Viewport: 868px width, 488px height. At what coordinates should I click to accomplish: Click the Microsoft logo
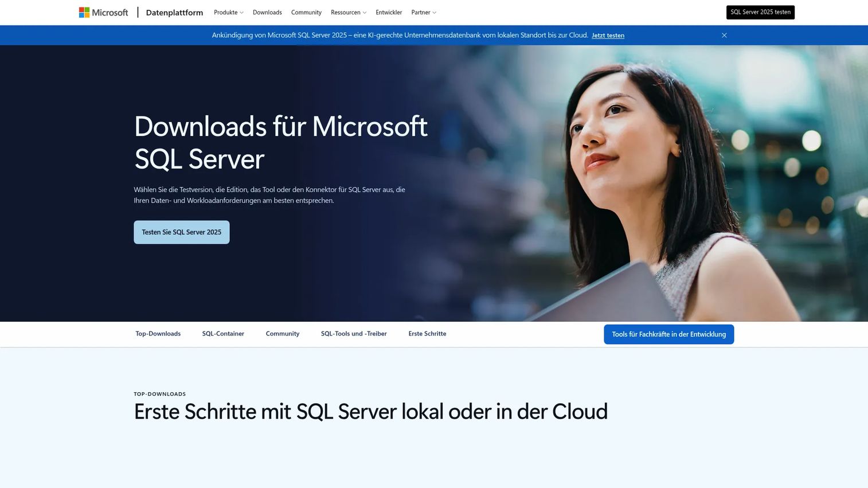pyautogui.click(x=103, y=13)
